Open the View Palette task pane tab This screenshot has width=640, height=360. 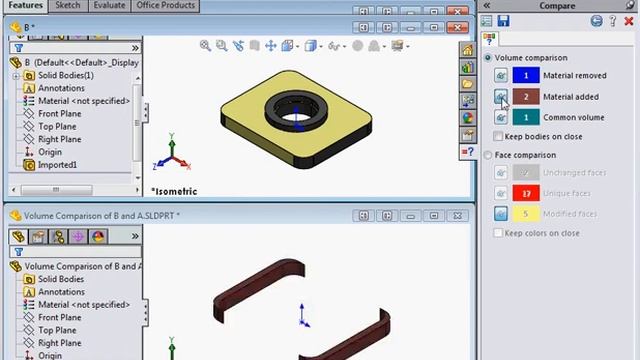[x=467, y=101]
